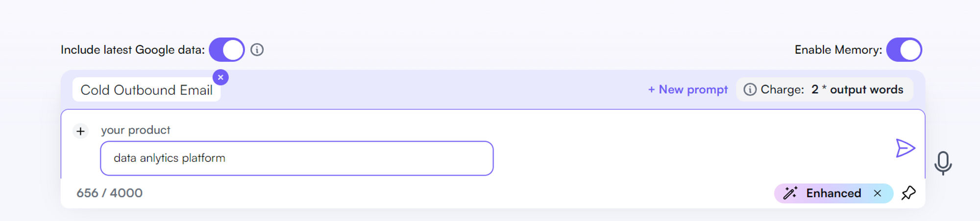Viewport: 980px width, 221px height.
Task: Toggle the Include latest Google data switch
Action: pos(227,50)
